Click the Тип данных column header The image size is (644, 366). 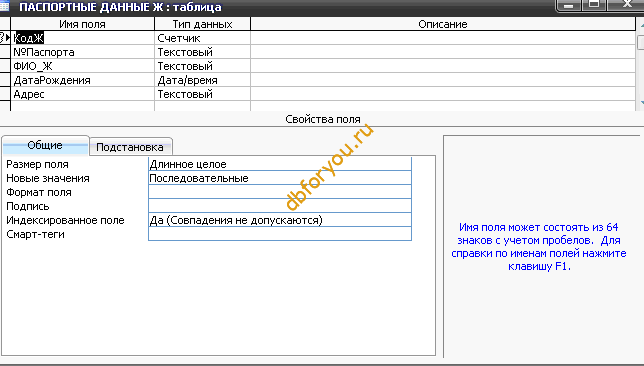click(x=202, y=24)
